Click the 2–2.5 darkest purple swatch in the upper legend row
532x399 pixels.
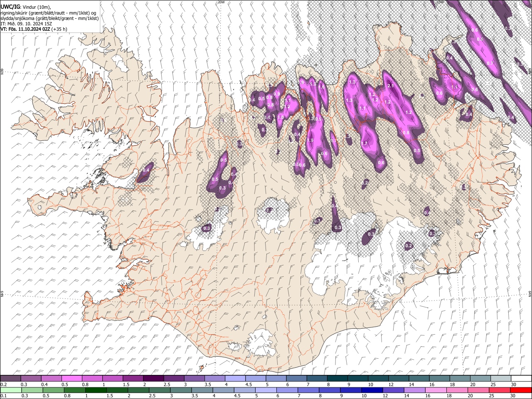click(x=153, y=378)
